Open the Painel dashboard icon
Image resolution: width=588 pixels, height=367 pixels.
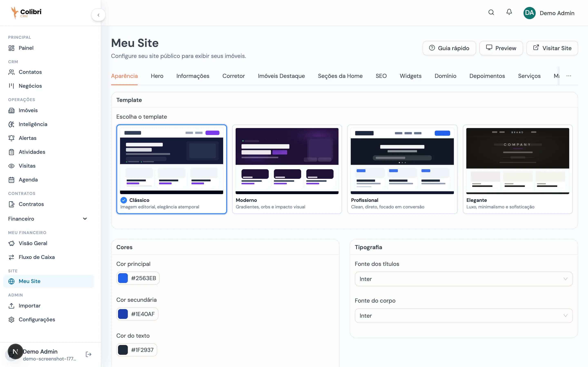[x=12, y=48]
